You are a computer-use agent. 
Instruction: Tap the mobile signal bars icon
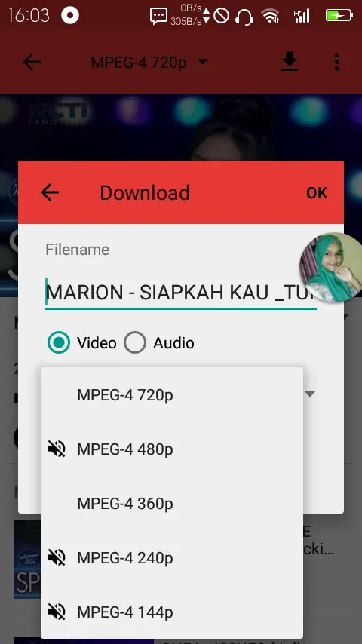(302, 16)
